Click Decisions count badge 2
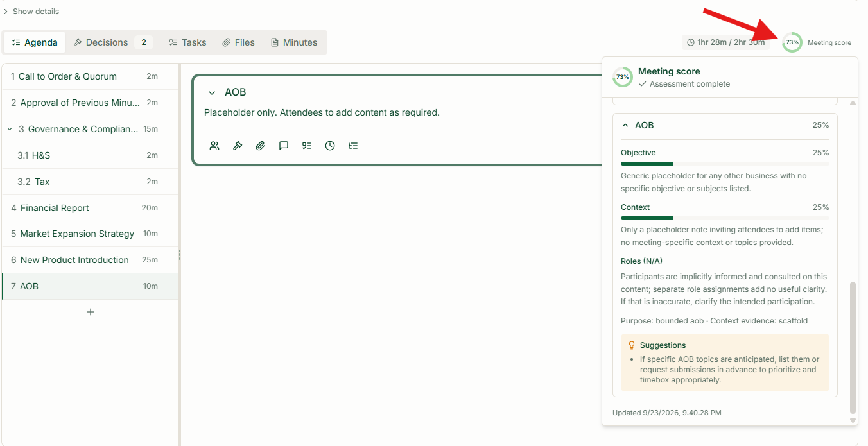868x446 pixels. (144, 42)
